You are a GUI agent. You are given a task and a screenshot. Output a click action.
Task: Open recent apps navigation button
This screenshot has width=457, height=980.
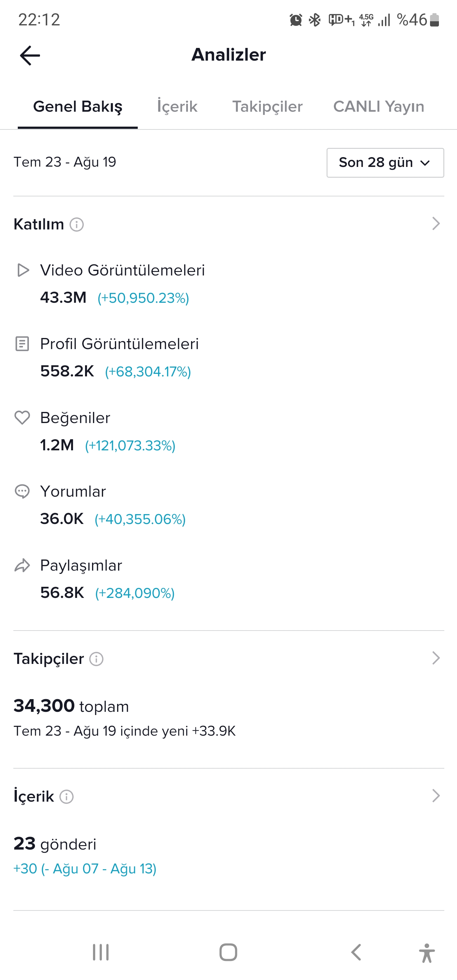(101, 953)
